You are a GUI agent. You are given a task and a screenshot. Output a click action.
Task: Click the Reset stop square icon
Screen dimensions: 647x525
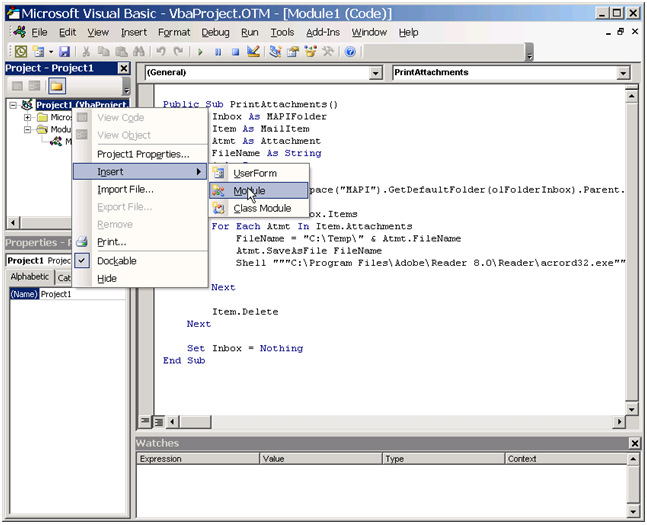(x=235, y=52)
